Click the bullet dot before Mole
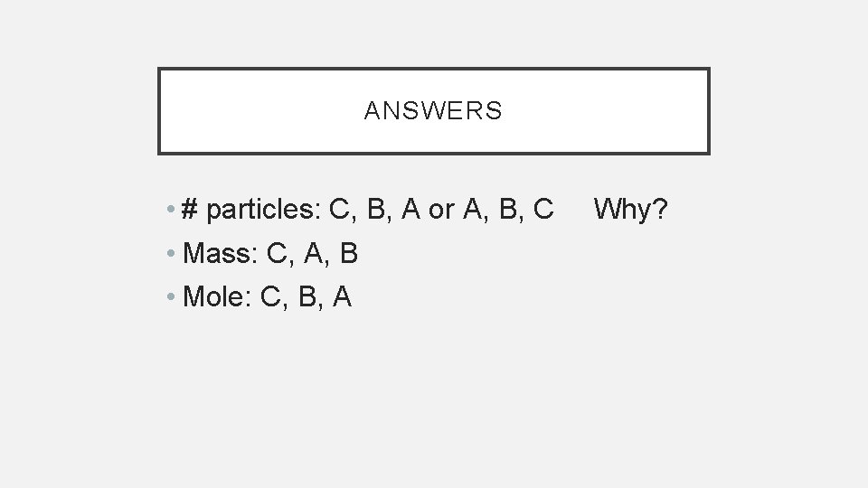 click(x=171, y=297)
